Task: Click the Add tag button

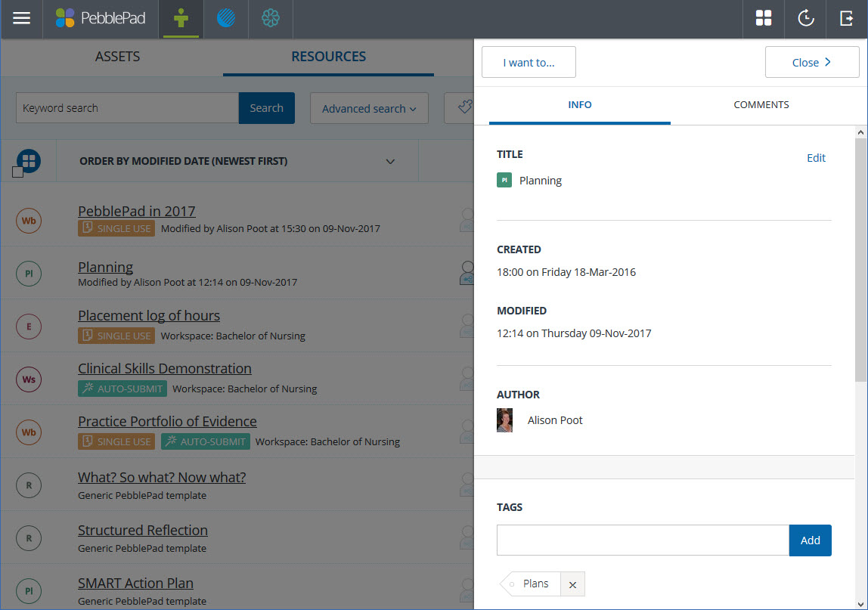Action: pos(810,540)
